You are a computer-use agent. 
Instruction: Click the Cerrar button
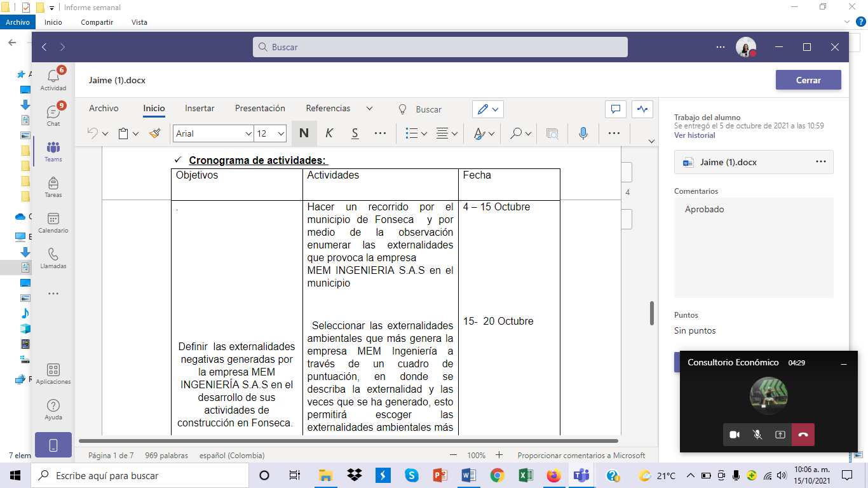click(808, 80)
